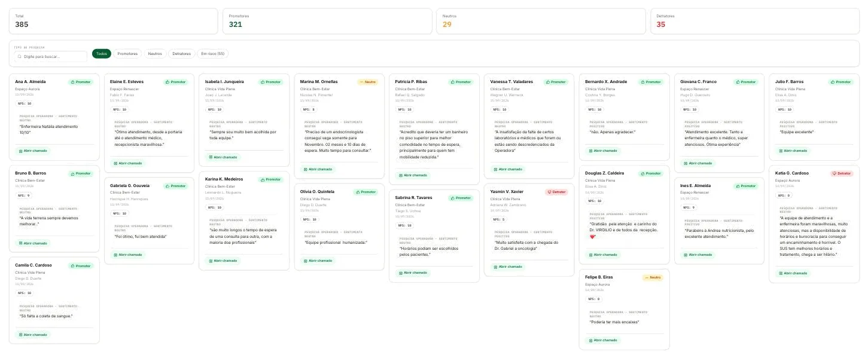This screenshot has height=358, width=868.
Task: Click thumbs-up icon on Olivia O. Quintela's badge
Action: (x=358, y=192)
